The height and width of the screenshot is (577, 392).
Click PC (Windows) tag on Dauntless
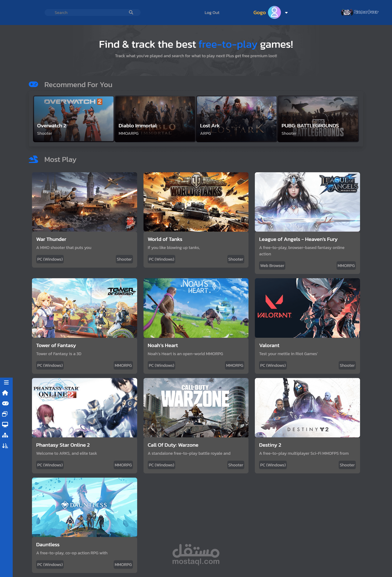[50, 564]
